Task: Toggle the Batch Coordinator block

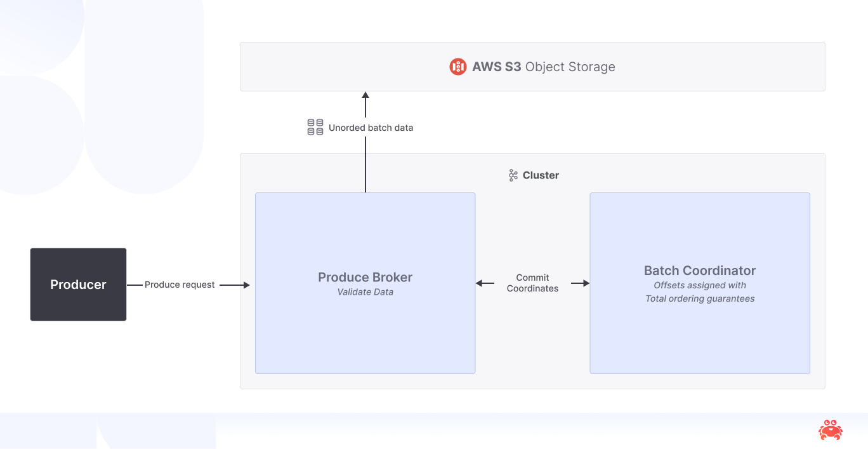Action: pyautogui.click(x=700, y=283)
